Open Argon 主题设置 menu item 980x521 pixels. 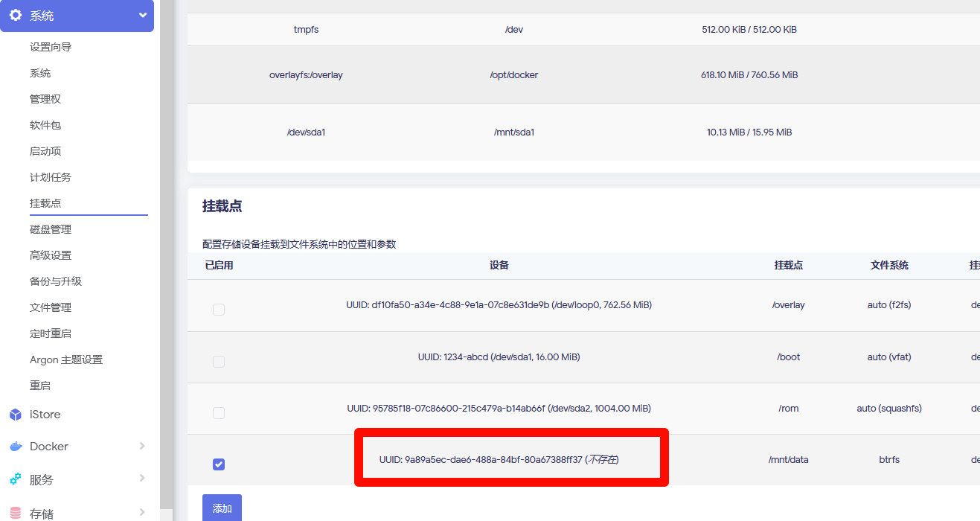(66, 359)
